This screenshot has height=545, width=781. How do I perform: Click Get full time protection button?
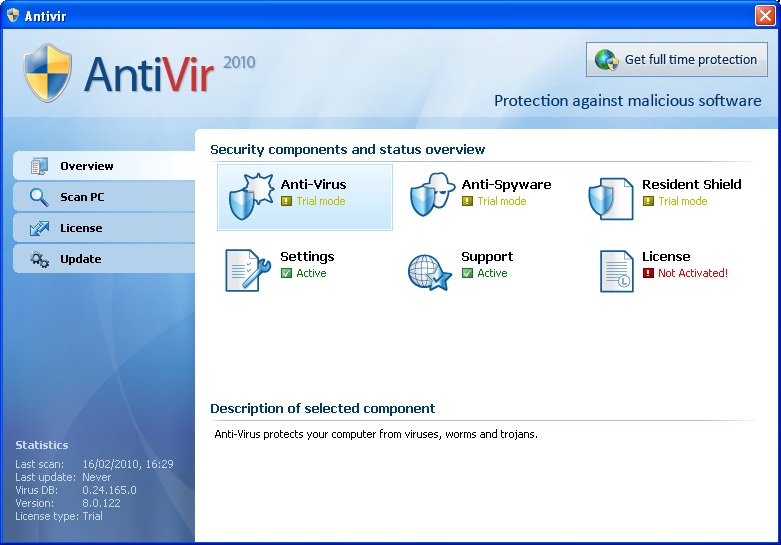676,60
